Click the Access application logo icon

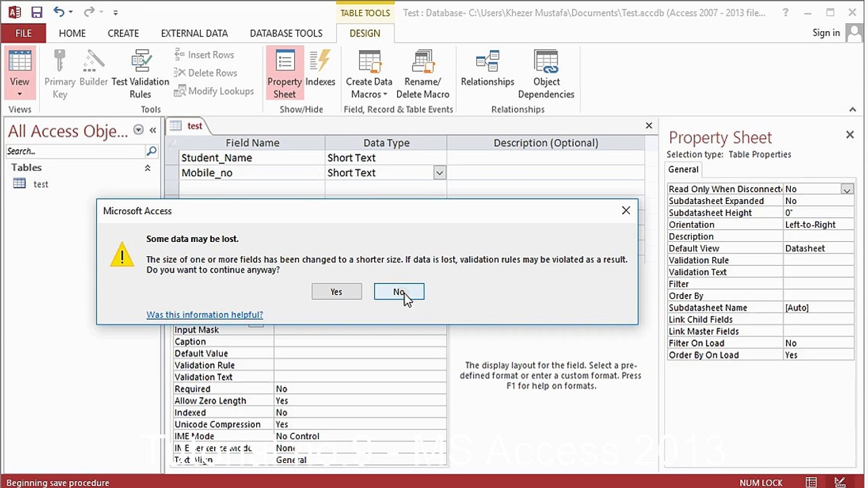(x=14, y=12)
